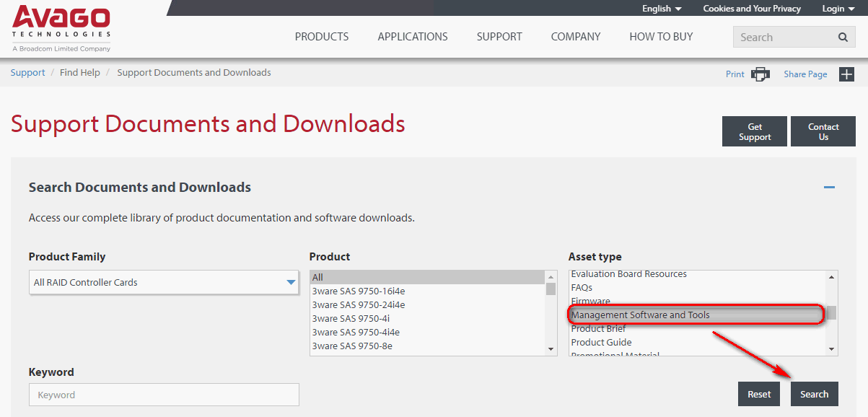This screenshot has height=417, width=868.
Task: Click Asset type list scroll-up arrow
Action: [832, 277]
